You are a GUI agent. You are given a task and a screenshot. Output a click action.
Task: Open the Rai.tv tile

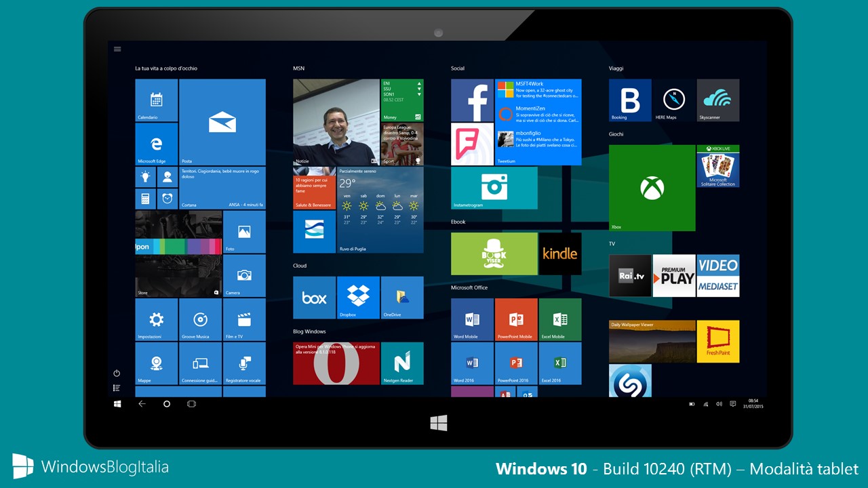pyautogui.click(x=630, y=275)
